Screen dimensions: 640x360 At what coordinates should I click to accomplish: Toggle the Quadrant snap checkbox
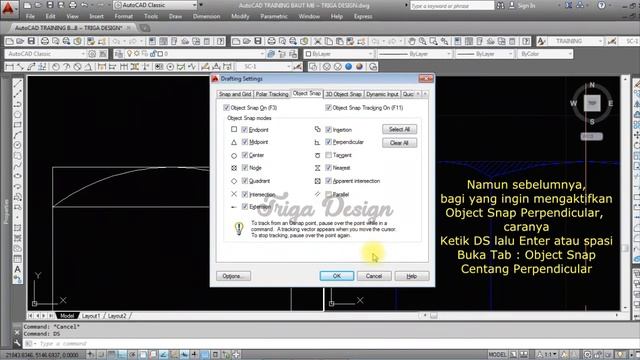click(x=245, y=181)
